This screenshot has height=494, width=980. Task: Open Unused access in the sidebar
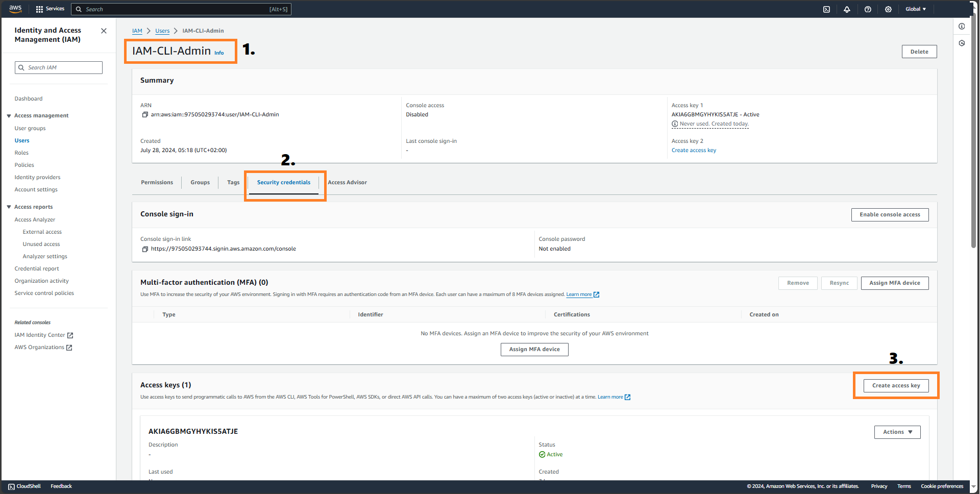pos(41,244)
